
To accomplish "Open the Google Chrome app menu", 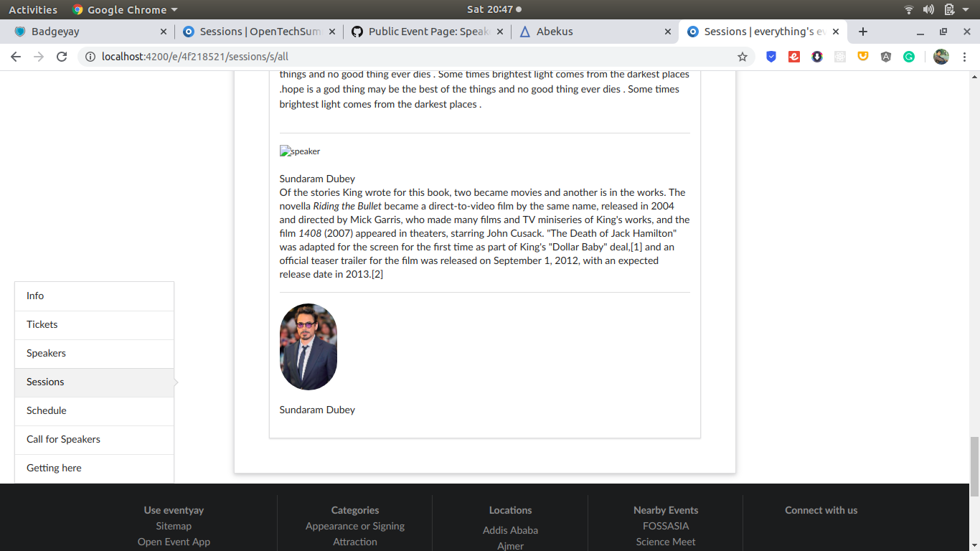I will coord(125,10).
